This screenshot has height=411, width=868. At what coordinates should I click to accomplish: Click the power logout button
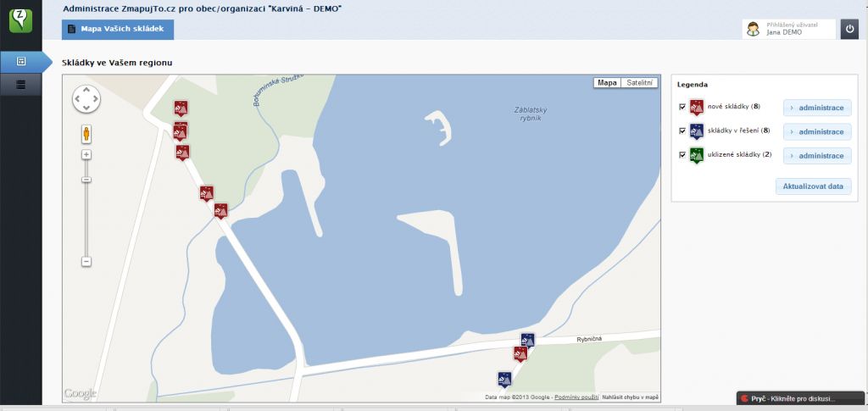point(849,29)
